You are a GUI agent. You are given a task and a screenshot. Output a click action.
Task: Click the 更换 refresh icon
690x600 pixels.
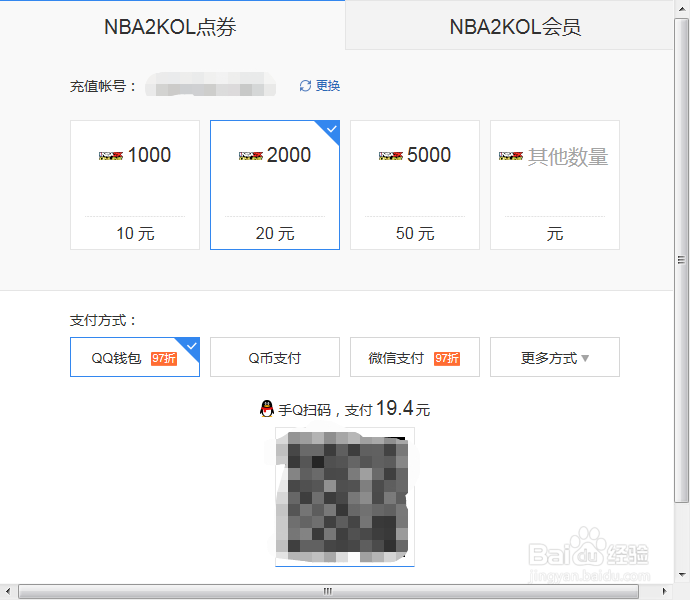tap(305, 86)
